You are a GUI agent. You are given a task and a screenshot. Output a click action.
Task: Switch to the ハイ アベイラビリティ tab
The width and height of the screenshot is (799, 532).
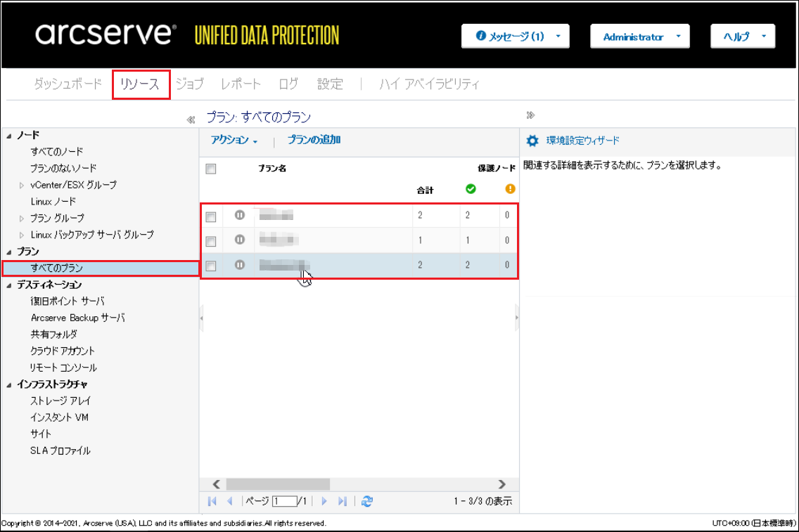[430, 84]
